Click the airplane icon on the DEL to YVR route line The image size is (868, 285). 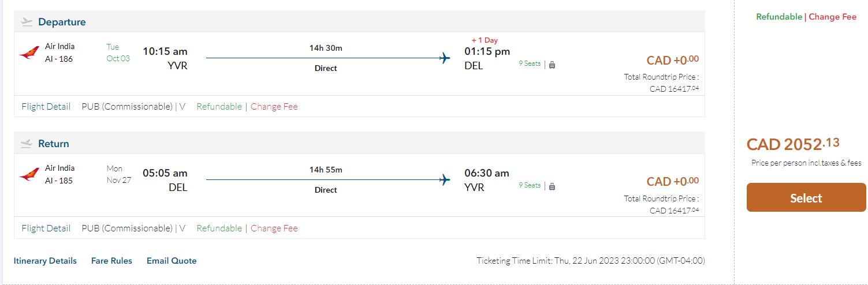(x=445, y=179)
